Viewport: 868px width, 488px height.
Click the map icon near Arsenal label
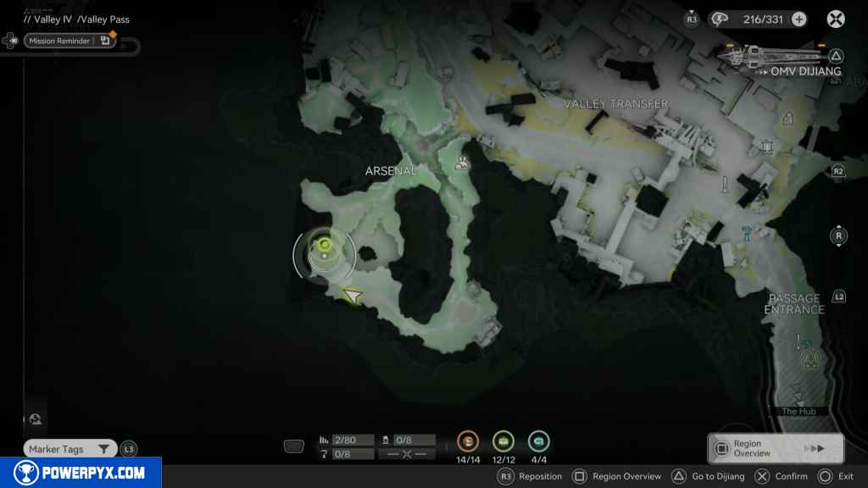click(x=462, y=164)
